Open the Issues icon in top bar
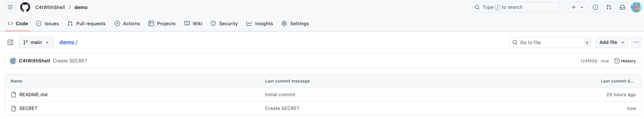 595,7
